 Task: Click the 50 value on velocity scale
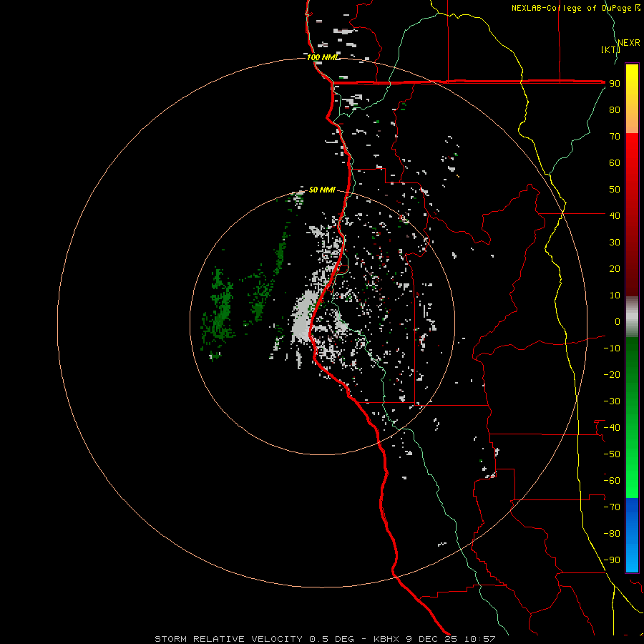click(615, 190)
